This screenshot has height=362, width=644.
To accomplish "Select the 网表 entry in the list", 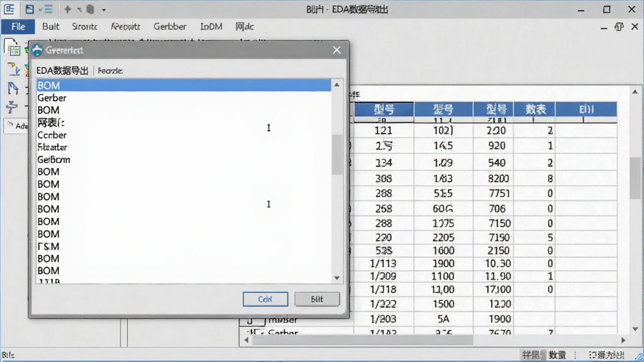I will tap(184, 123).
